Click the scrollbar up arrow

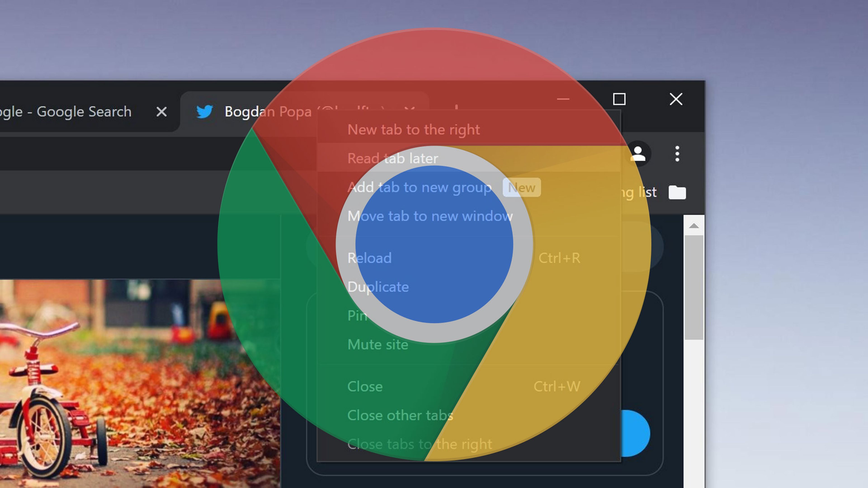point(693,226)
